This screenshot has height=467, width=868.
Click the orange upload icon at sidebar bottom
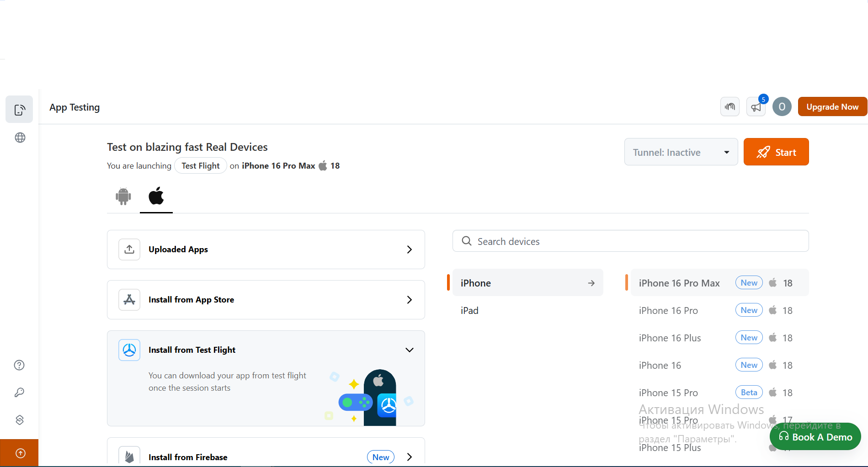pyautogui.click(x=20, y=453)
